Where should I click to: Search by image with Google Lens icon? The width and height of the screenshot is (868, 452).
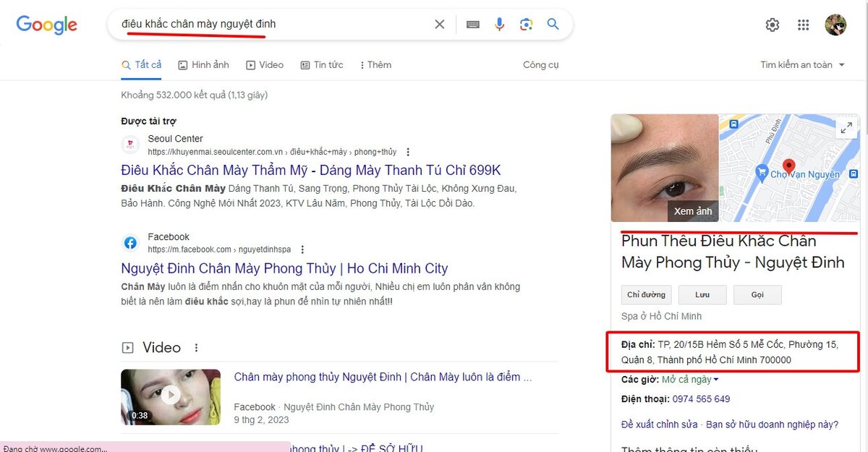coord(527,25)
